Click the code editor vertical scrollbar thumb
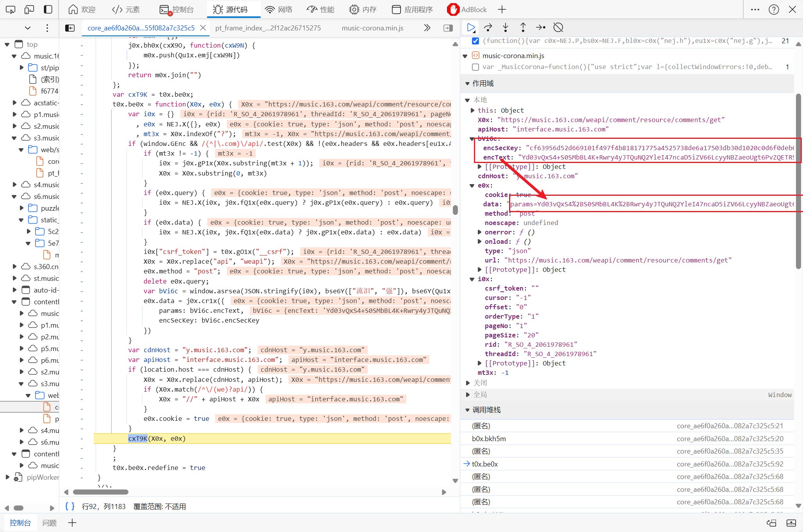803x532 pixels. pyautogui.click(x=455, y=210)
